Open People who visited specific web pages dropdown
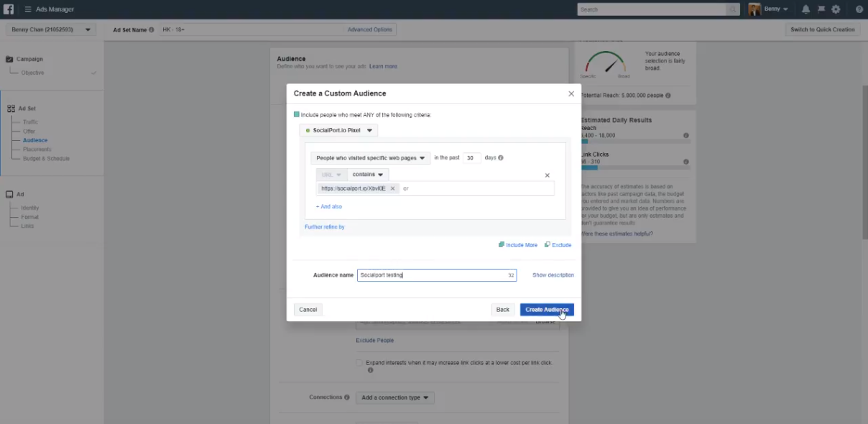 coord(371,158)
